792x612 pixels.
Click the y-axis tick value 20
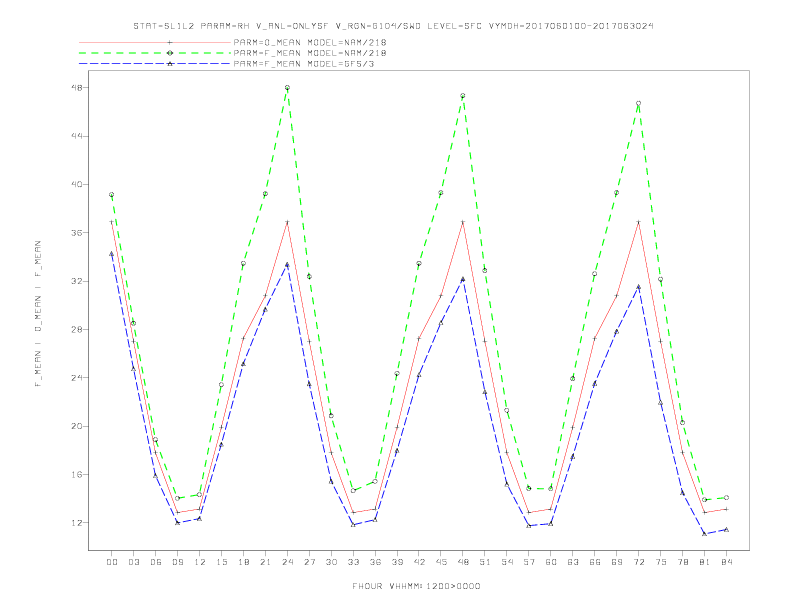click(x=77, y=426)
